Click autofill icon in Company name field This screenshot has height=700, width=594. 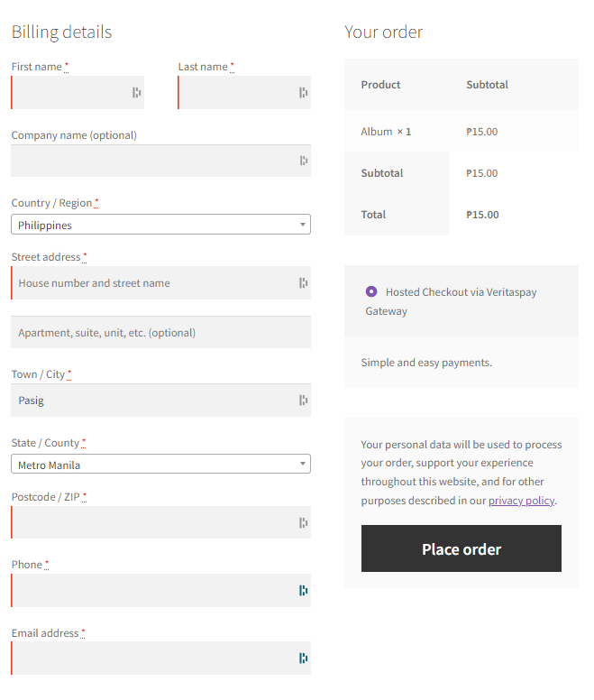pyautogui.click(x=303, y=161)
